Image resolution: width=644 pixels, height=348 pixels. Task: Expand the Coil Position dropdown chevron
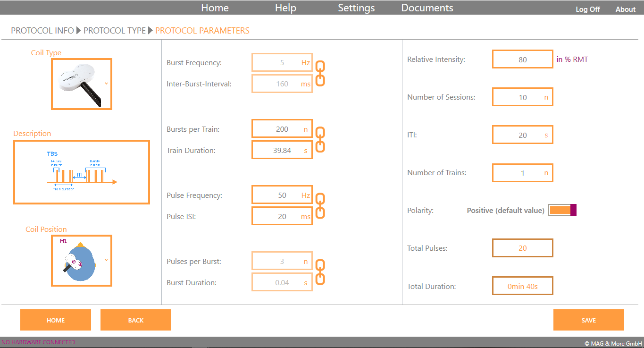point(106,260)
